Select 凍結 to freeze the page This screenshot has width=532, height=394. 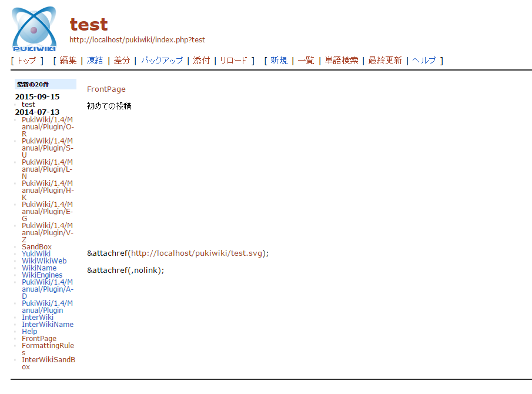(x=95, y=61)
